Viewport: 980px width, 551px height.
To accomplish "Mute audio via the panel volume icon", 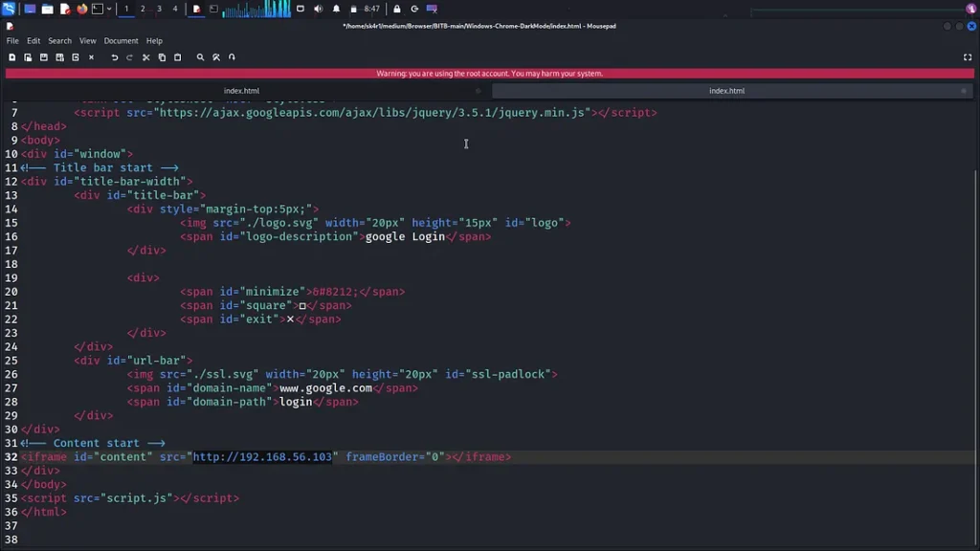I will [x=318, y=9].
